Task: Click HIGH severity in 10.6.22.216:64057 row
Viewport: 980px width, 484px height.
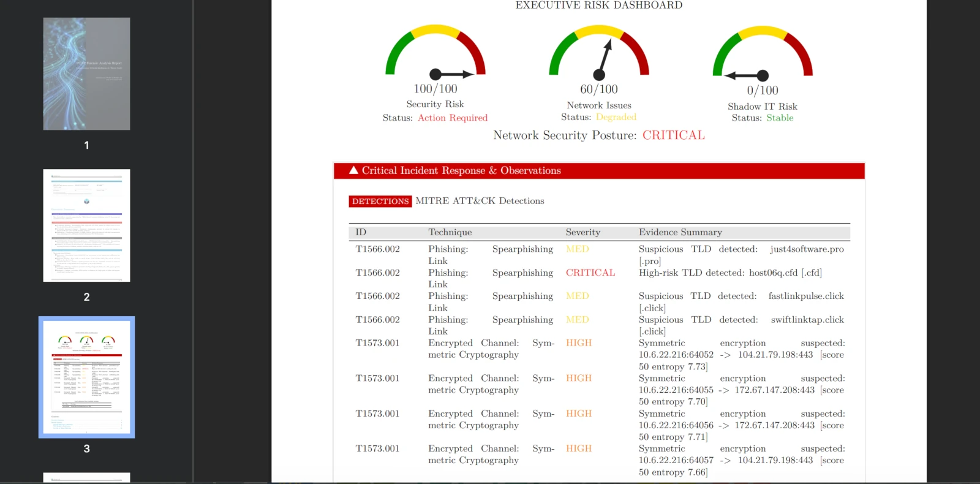Action: pyautogui.click(x=579, y=448)
